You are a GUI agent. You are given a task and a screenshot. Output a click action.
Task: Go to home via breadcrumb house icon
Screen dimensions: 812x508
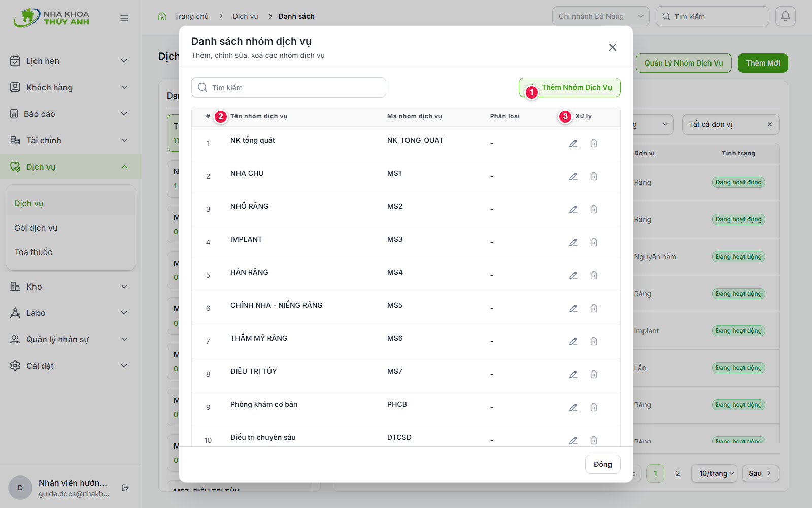point(162,16)
